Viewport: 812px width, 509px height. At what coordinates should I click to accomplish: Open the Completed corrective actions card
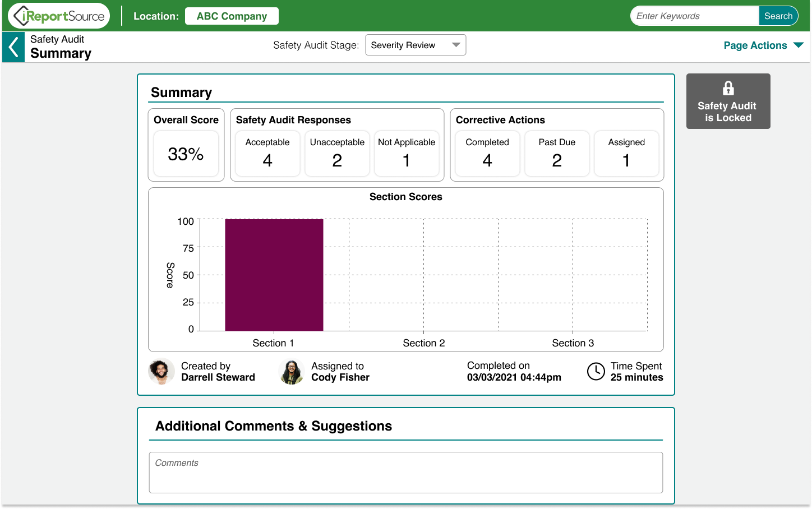click(x=487, y=154)
